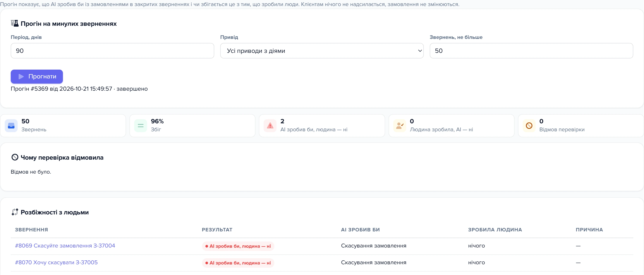Click the flask icon beside Прогін на минулих зверненнях
The height and width of the screenshot is (275, 644).
click(x=15, y=23)
